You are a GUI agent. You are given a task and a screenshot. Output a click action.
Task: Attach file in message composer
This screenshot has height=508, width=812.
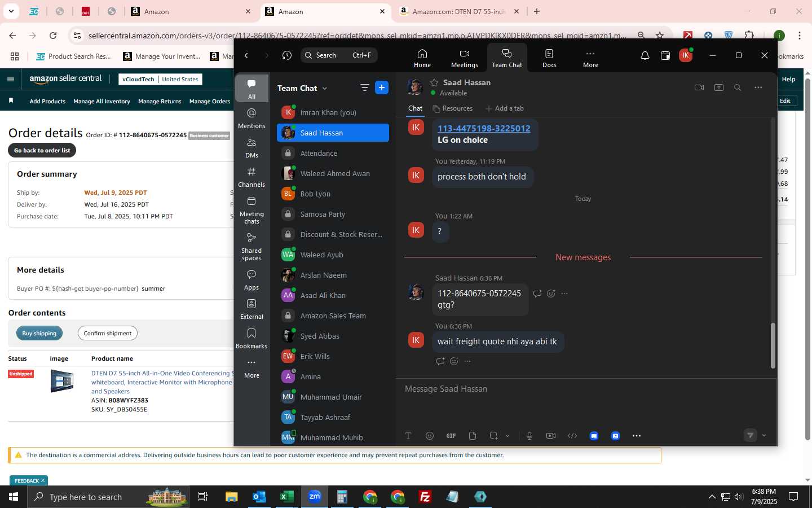tap(473, 436)
